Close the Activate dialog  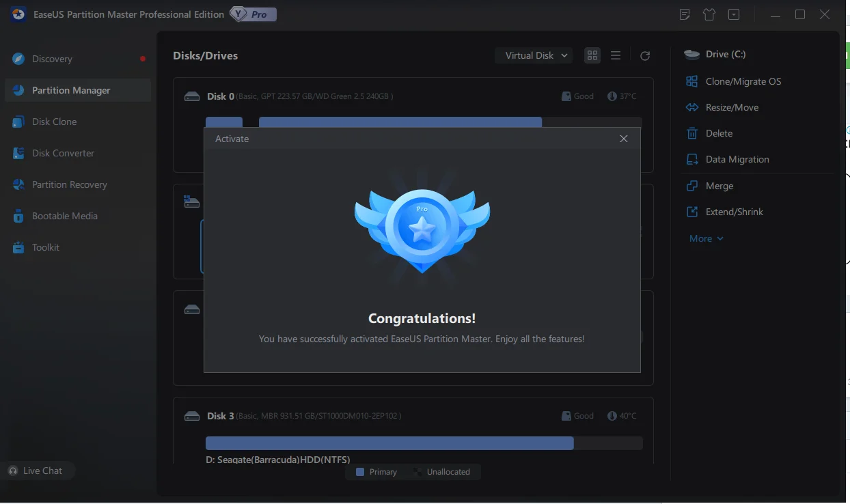point(624,139)
